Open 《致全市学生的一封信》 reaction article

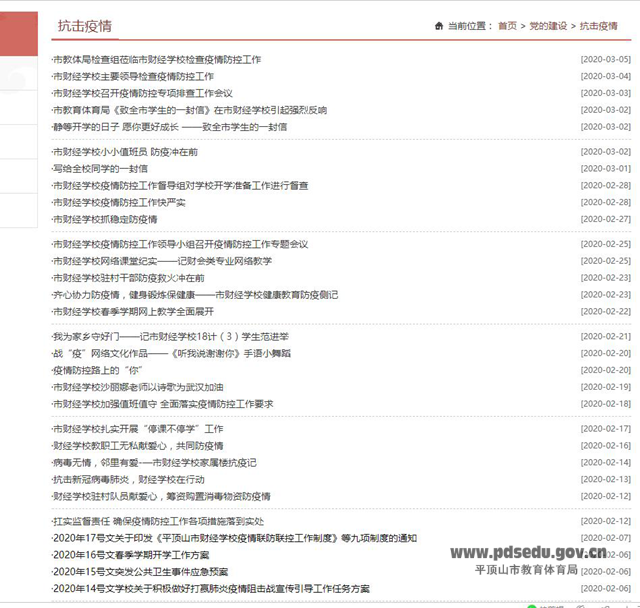click(x=176, y=110)
